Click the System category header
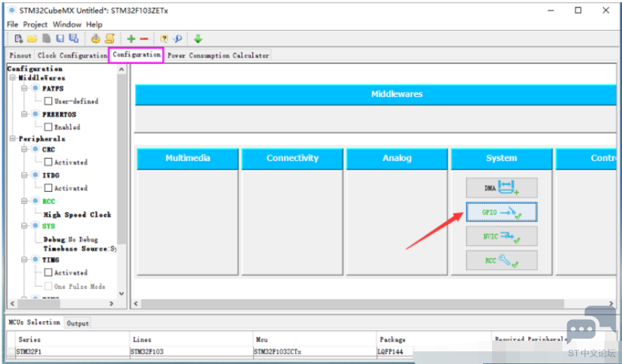Image resolution: width=622 pixels, height=364 pixels. pyautogui.click(x=501, y=158)
